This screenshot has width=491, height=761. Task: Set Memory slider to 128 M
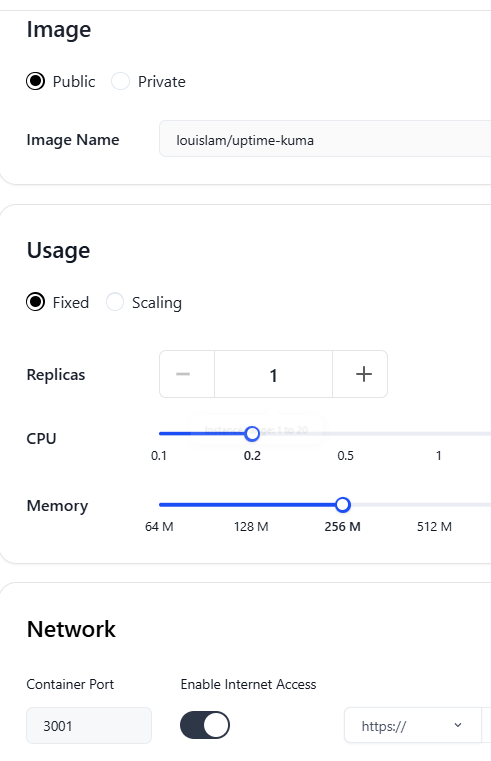(251, 505)
